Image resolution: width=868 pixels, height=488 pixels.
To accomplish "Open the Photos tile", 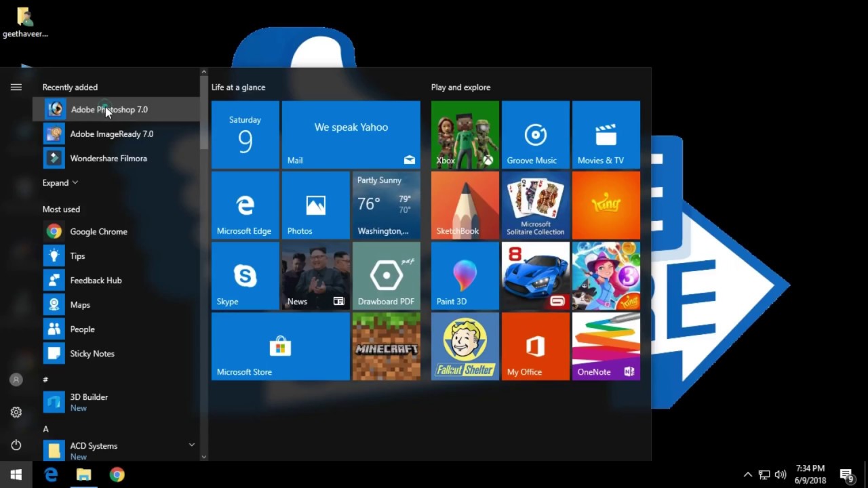I will [x=316, y=205].
